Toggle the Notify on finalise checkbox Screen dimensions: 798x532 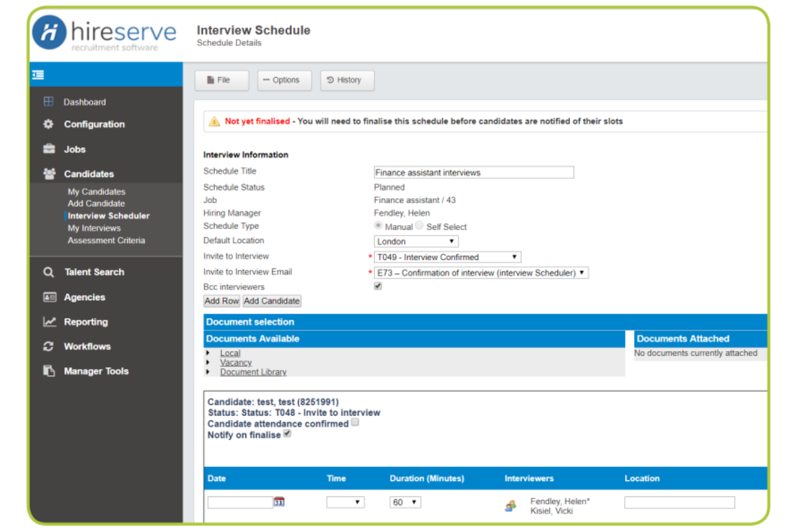coord(287,433)
